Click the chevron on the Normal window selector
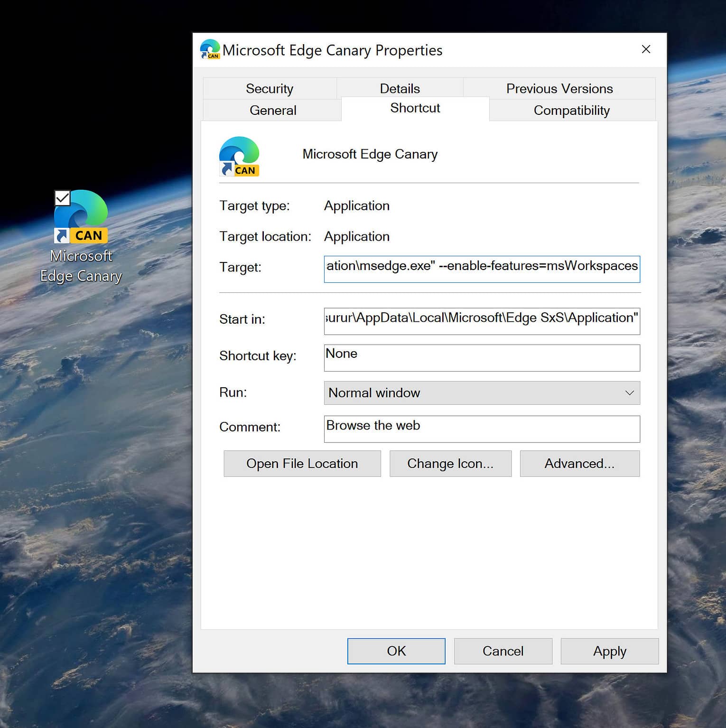The height and width of the screenshot is (728, 726). click(x=630, y=393)
